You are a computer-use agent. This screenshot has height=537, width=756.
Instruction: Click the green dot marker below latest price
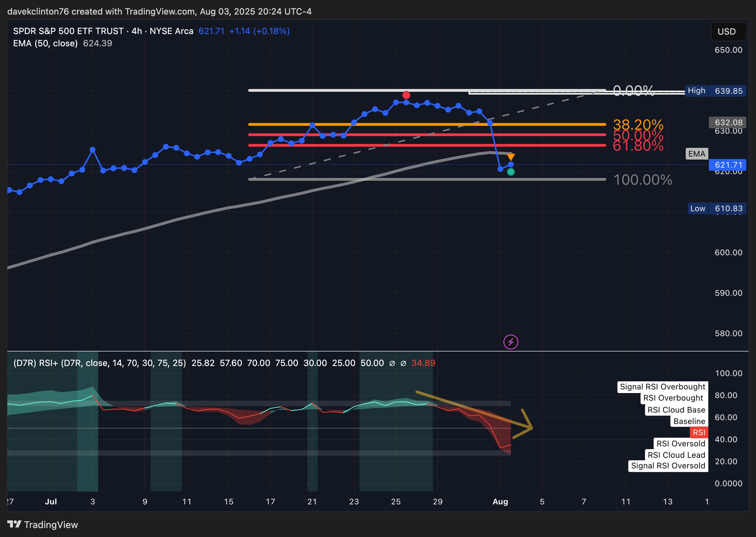(x=511, y=172)
